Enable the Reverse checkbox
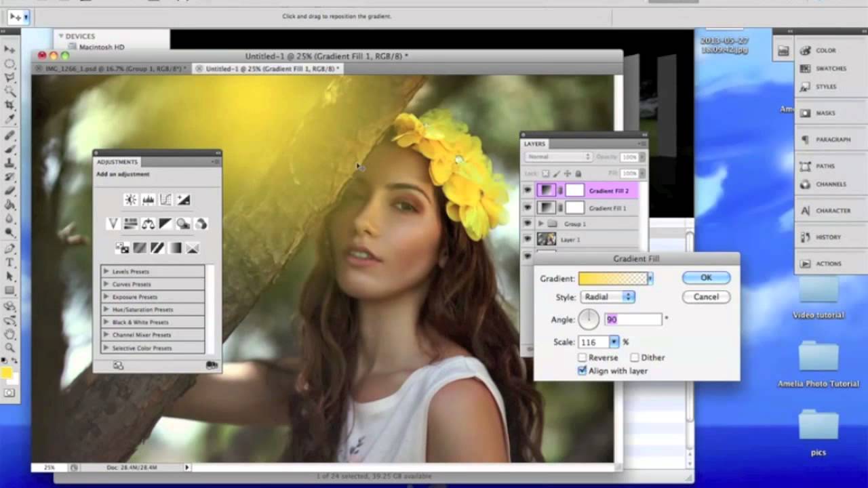This screenshot has height=488, width=868. [582, 357]
